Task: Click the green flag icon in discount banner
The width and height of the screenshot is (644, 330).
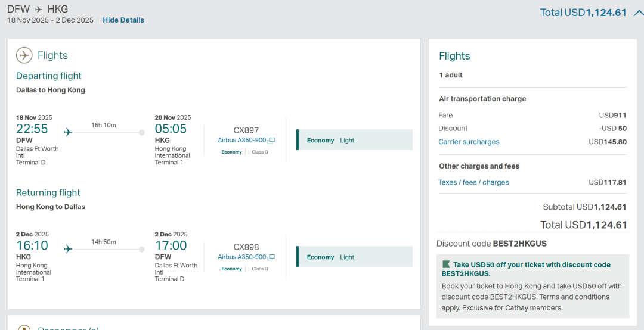Action: pyautogui.click(x=446, y=264)
